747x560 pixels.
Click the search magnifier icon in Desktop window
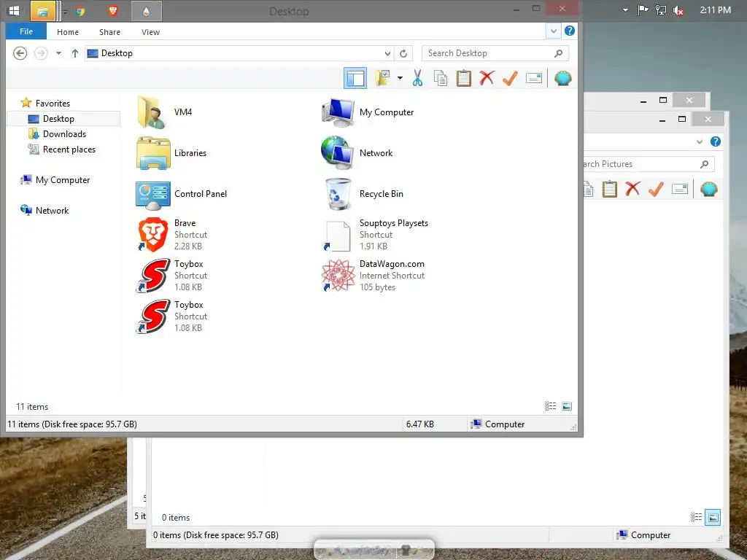tap(558, 52)
